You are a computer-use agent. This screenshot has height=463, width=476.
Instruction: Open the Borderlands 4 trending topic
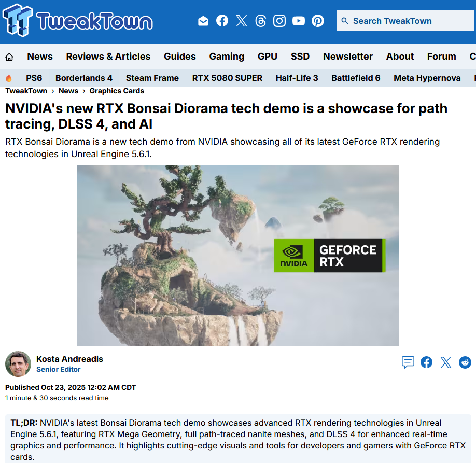[84, 78]
